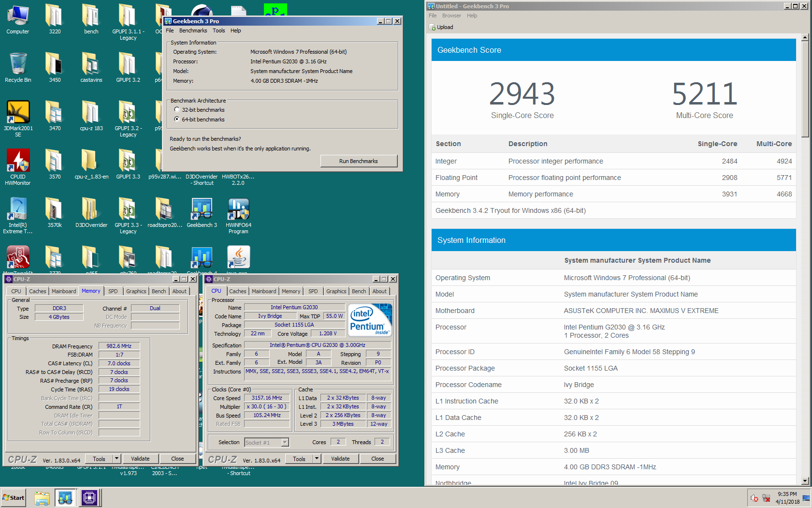
Task: Launch 3DMark2001 SE desktop shortcut
Action: click(18, 119)
